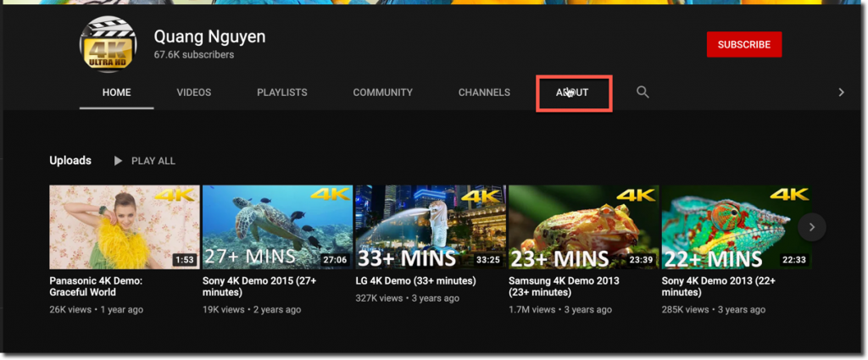Viewport: 868px width, 360px height.
Task: Click the channel name Quang Nguyen
Action: pos(210,36)
